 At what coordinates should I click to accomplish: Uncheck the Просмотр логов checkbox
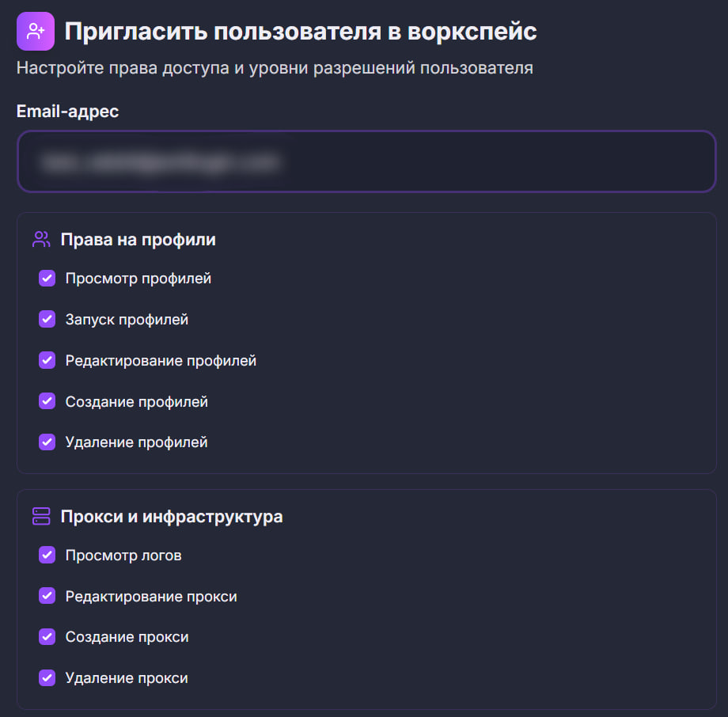(x=47, y=555)
